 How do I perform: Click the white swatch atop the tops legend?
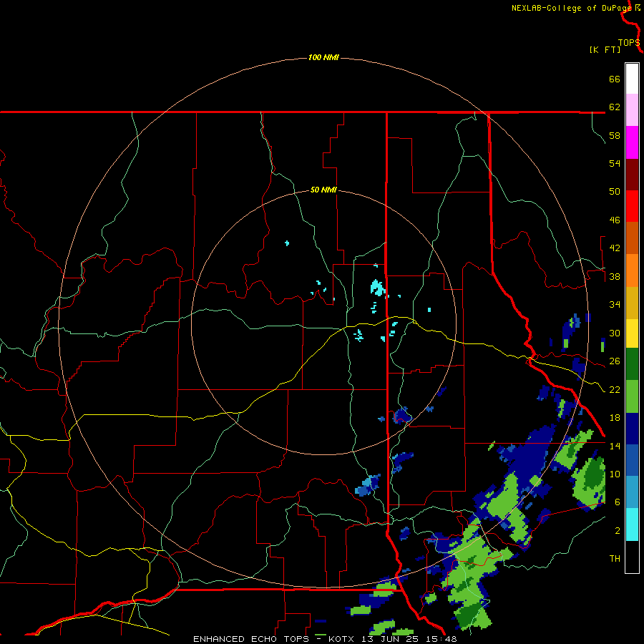632,79
